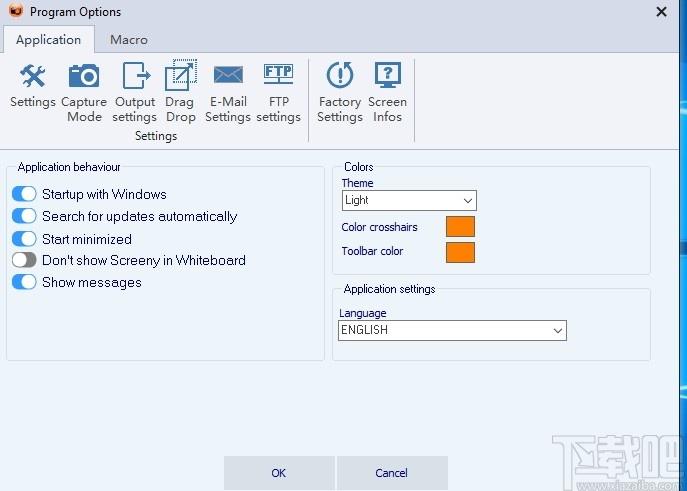Open the Language dropdown showing ENGLISH
This screenshot has height=491, width=687.
click(452, 330)
